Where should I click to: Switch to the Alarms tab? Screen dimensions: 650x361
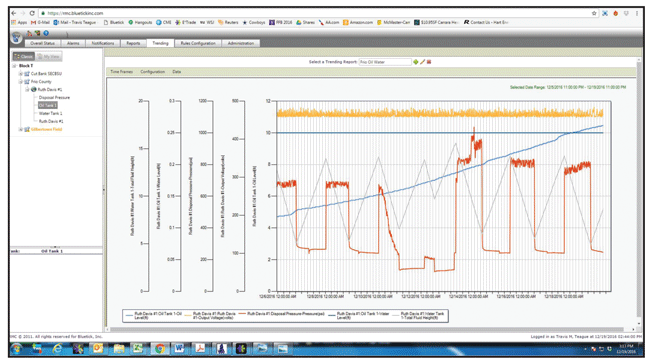click(73, 43)
